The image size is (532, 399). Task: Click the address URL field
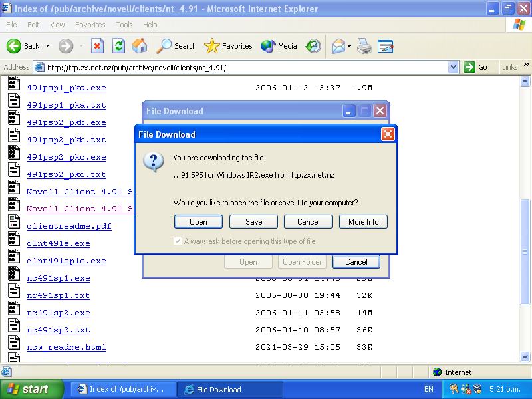point(246,67)
